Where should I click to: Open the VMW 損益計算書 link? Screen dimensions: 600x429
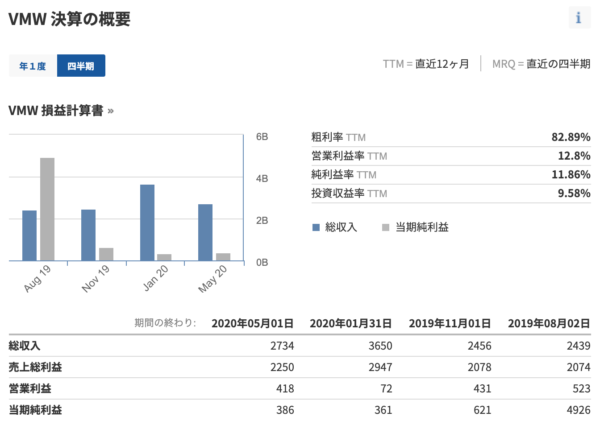[61, 111]
